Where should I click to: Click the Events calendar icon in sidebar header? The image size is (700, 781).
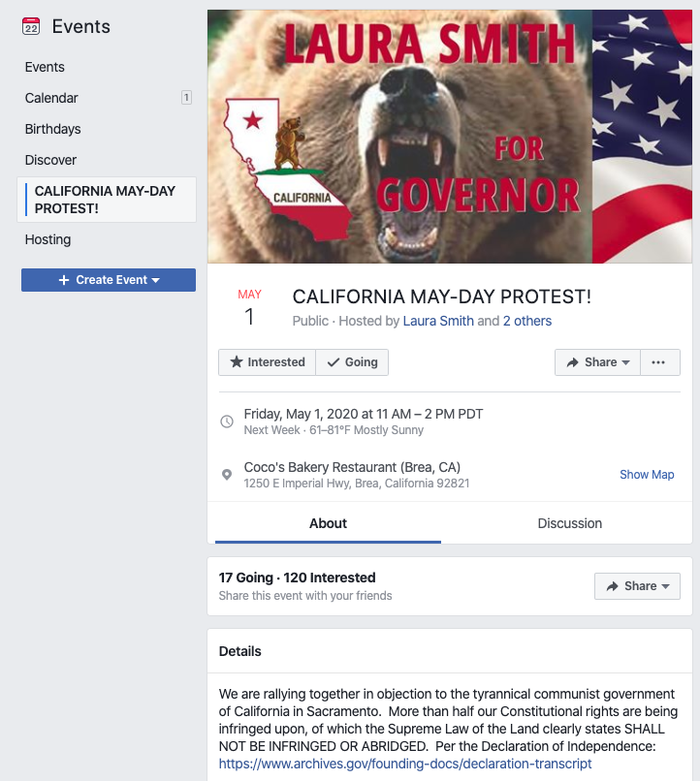[x=31, y=26]
